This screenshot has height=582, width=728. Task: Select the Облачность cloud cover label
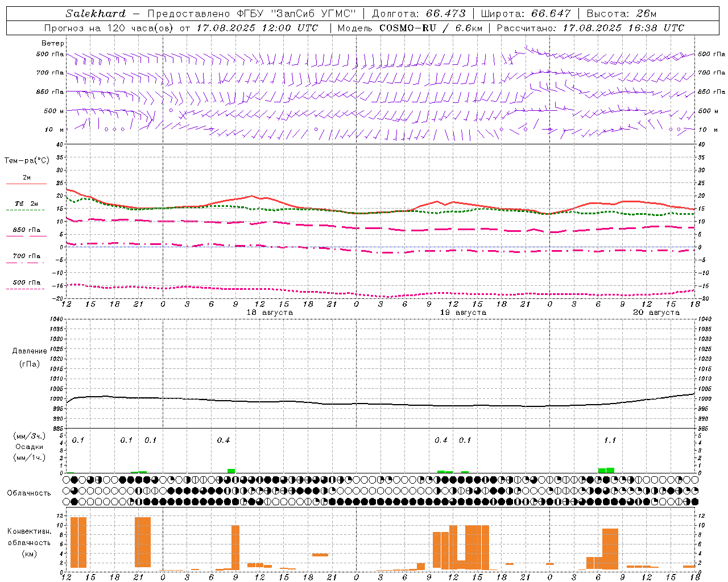click(x=29, y=493)
